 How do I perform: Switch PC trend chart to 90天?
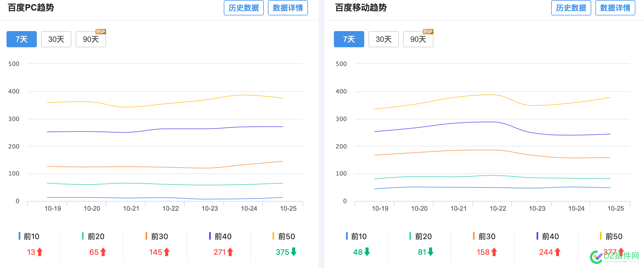tap(91, 39)
